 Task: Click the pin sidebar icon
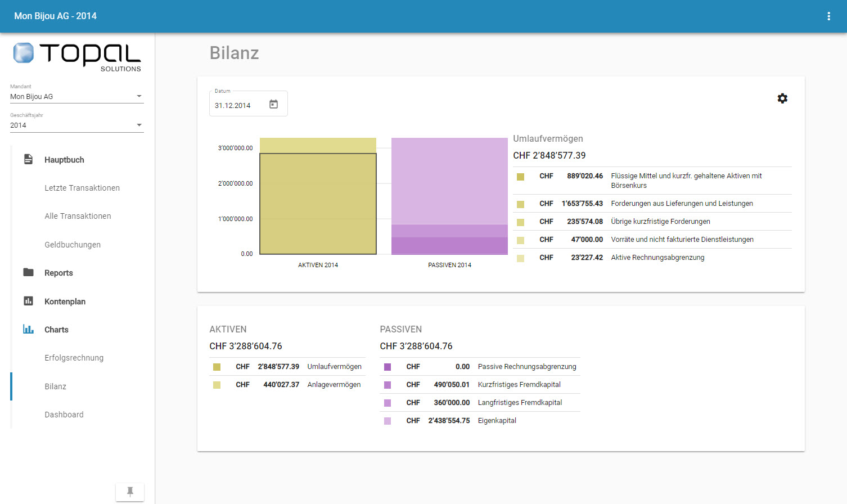[130, 492]
